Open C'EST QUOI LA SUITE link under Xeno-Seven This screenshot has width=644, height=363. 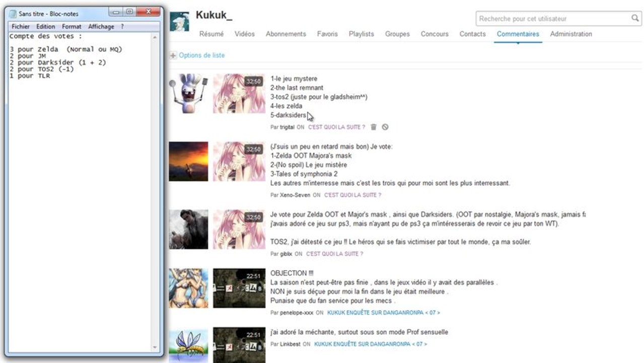pyautogui.click(x=352, y=195)
